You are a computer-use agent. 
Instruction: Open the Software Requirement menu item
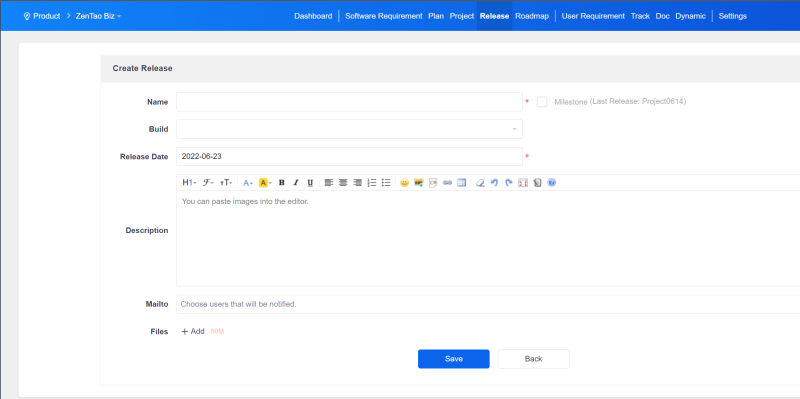tap(384, 16)
